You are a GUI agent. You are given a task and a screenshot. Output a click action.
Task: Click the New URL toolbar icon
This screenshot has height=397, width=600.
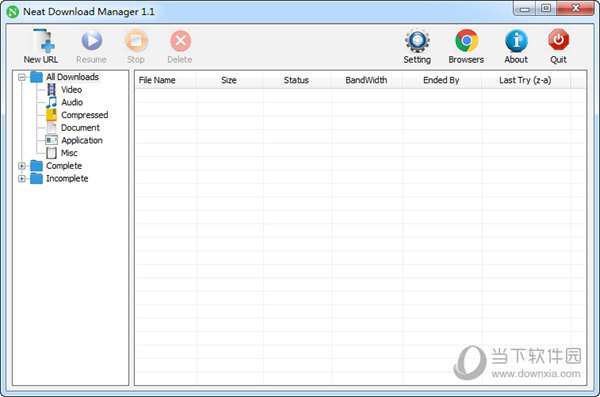click(43, 41)
